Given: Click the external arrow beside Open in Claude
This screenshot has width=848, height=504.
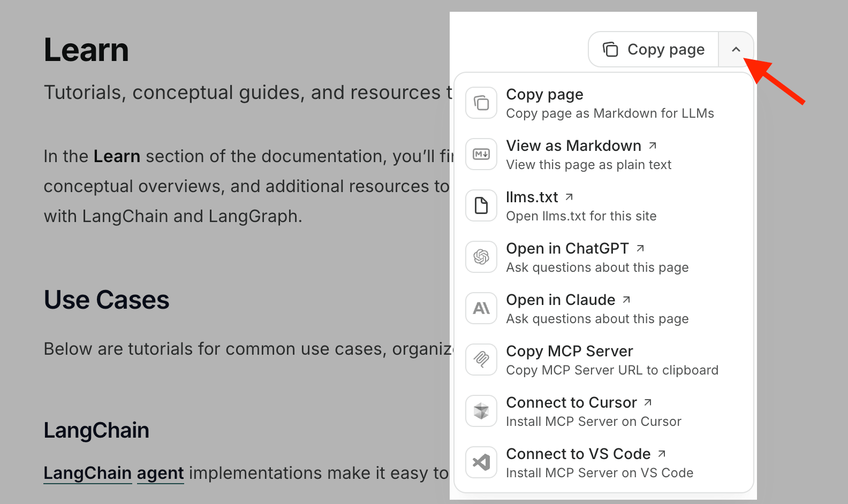Looking at the screenshot, I should (626, 300).
